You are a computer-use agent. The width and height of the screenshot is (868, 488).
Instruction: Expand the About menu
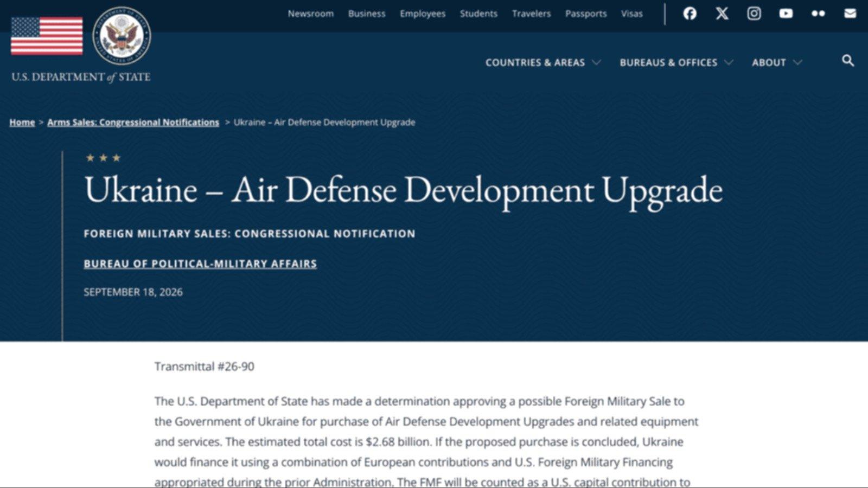pos(777,62)
